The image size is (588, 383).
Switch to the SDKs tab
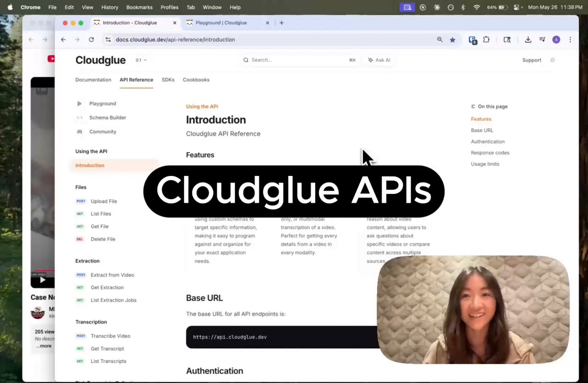[x=168, y=80]
